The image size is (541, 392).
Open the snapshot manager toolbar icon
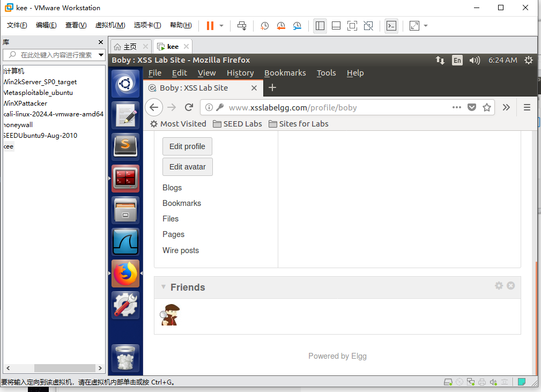(297, 26)
